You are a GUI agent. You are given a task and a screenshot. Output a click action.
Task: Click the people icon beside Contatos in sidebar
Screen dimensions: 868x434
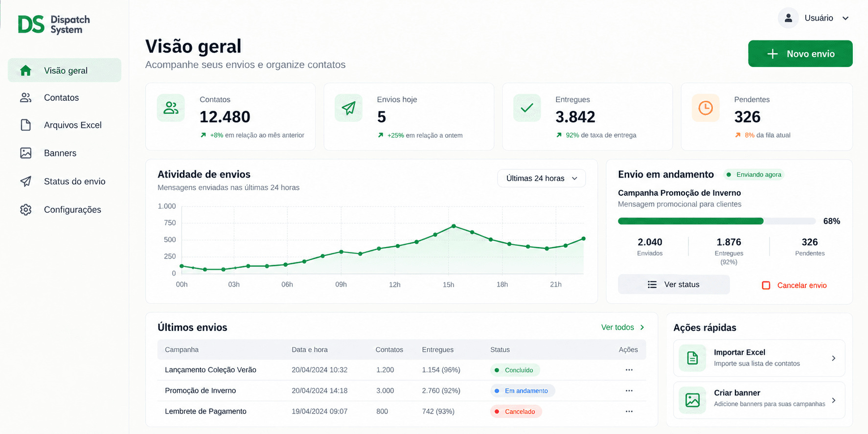click(x=26, y=98)
